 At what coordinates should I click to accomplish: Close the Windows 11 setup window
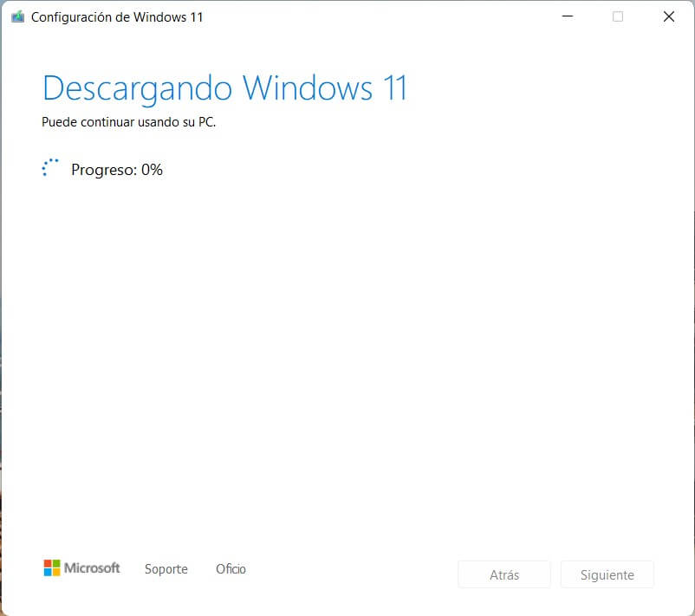point(668,16)
